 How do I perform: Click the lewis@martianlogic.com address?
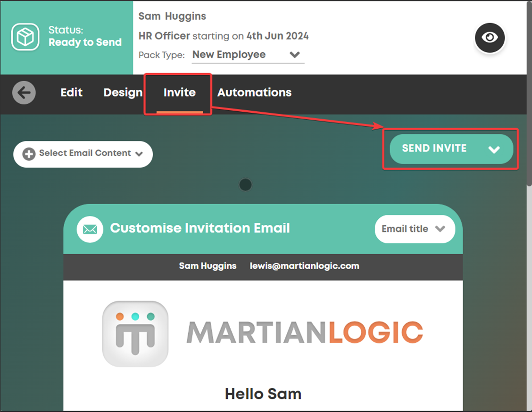pos(304,266)
